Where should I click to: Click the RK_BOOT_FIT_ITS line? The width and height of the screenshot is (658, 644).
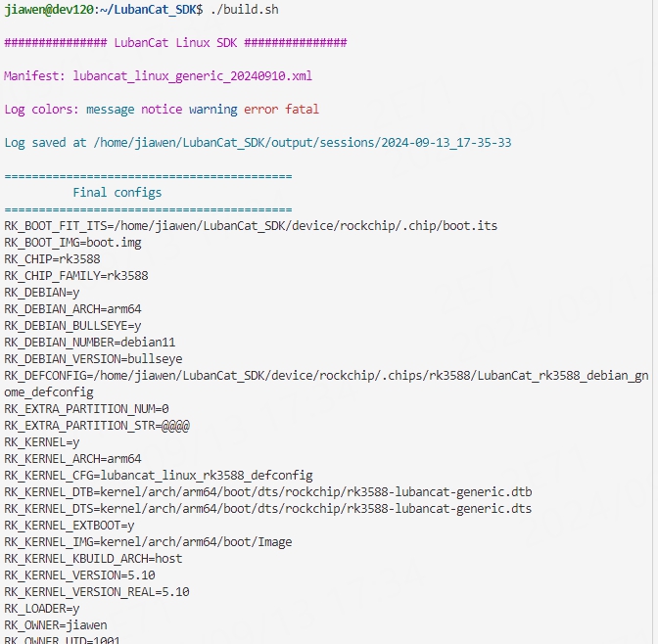[251, 226]
